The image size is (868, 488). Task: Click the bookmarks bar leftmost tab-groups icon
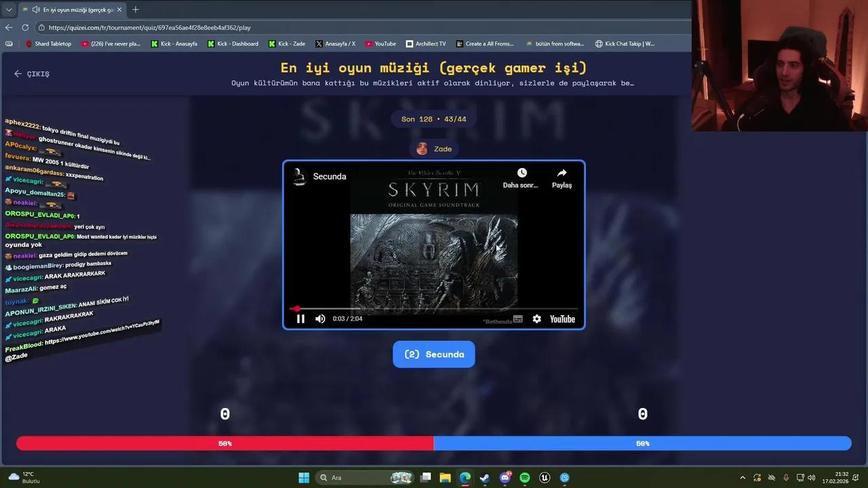(x=9, y=44)
